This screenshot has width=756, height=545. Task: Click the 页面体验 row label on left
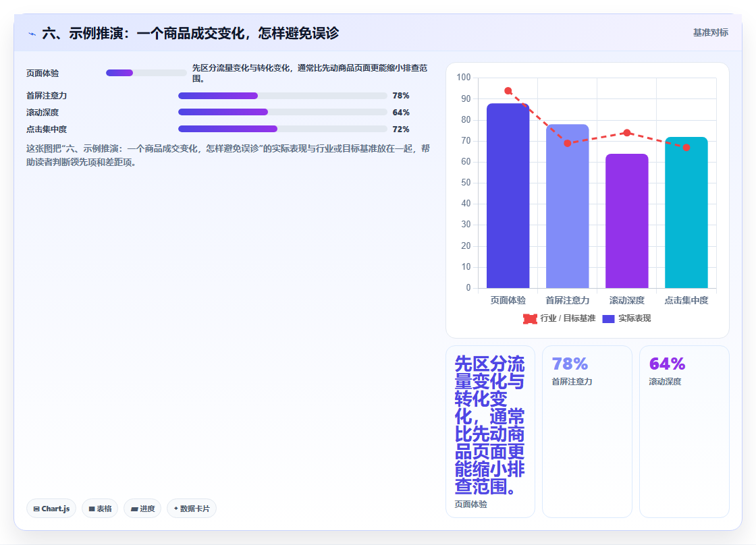pyautogui.click(x=43, y=74)
